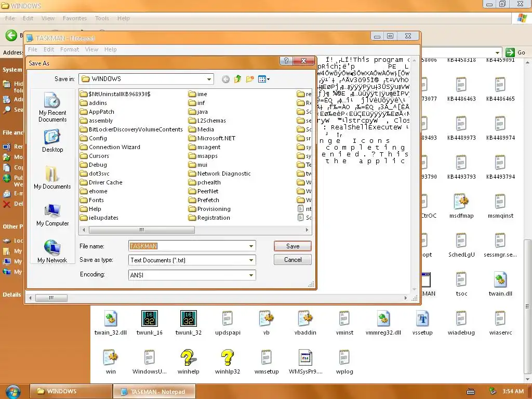Open explorer address bar dropdown arrow
Viewport: 532px width, 399px height.
(497, 52)
